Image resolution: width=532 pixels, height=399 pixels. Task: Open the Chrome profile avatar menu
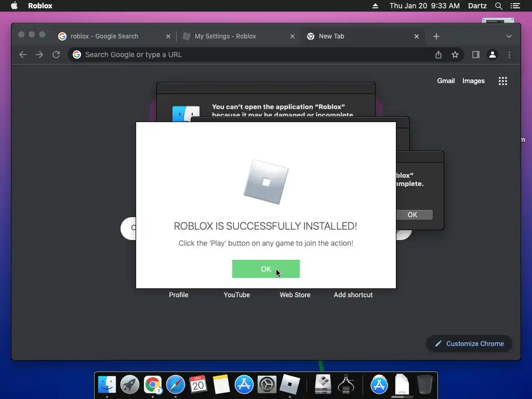coord(493,55)
